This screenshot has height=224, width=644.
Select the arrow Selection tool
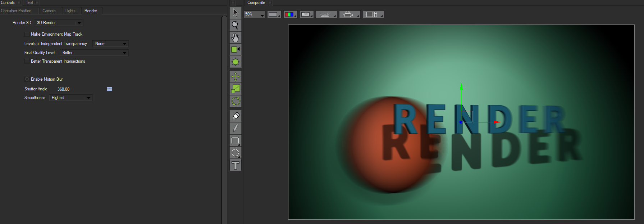pos(235,13)
